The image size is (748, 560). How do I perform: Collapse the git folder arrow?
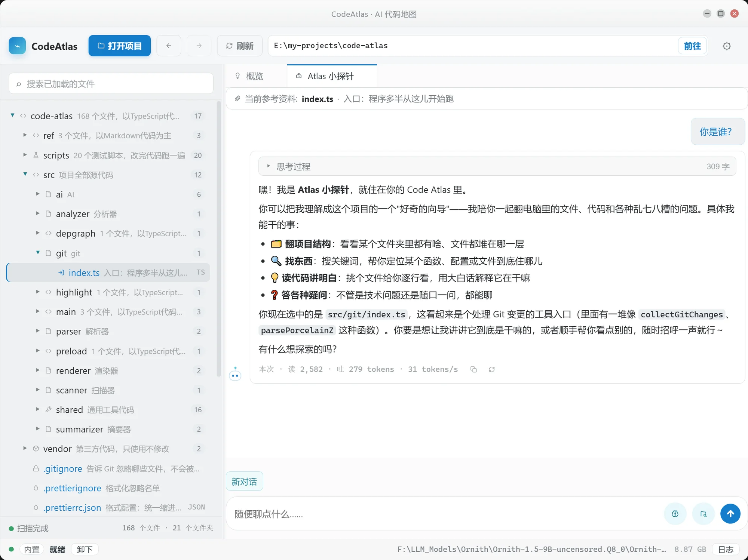pos(38,253)
